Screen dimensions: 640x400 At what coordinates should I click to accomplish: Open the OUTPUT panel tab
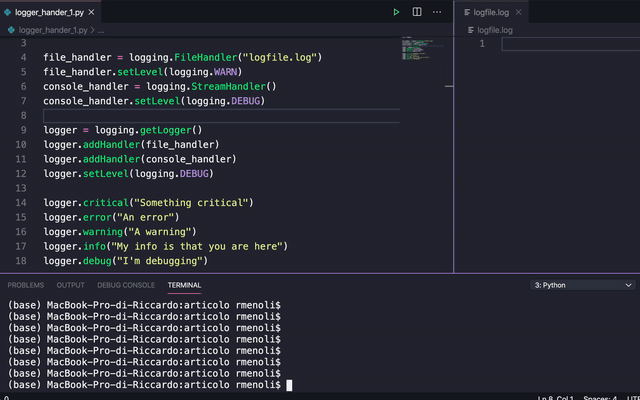tap(71, 285)
